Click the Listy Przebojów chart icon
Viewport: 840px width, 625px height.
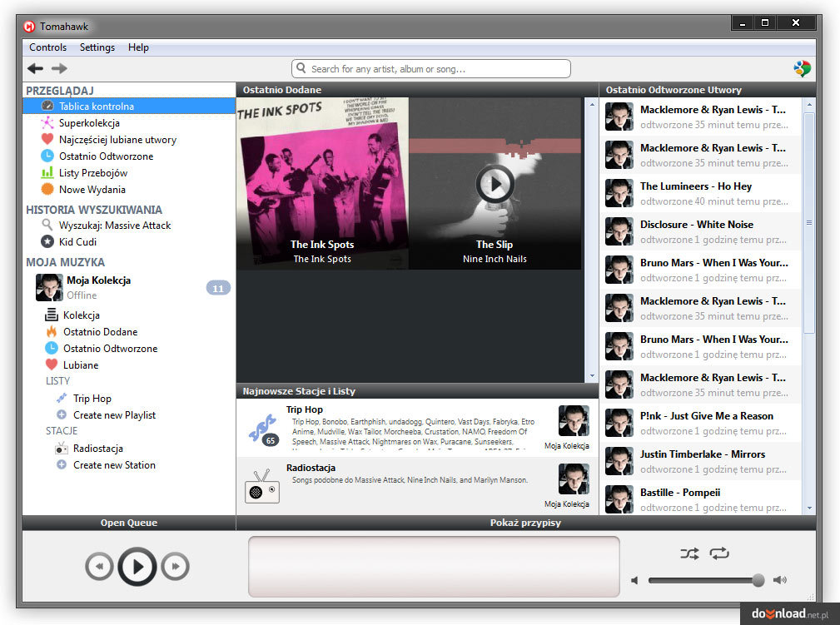47,172
